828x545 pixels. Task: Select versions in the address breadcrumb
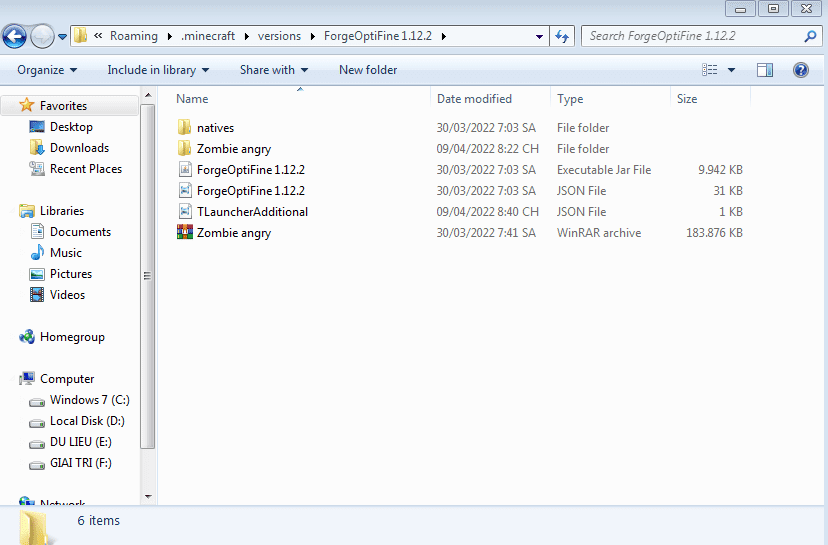click(279, 36)
